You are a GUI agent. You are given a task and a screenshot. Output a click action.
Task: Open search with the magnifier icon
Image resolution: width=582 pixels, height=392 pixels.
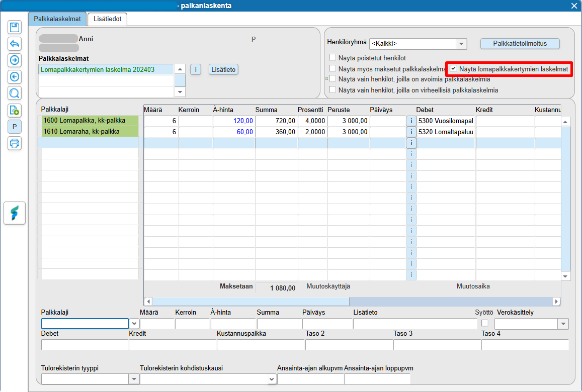pos(15,93)
